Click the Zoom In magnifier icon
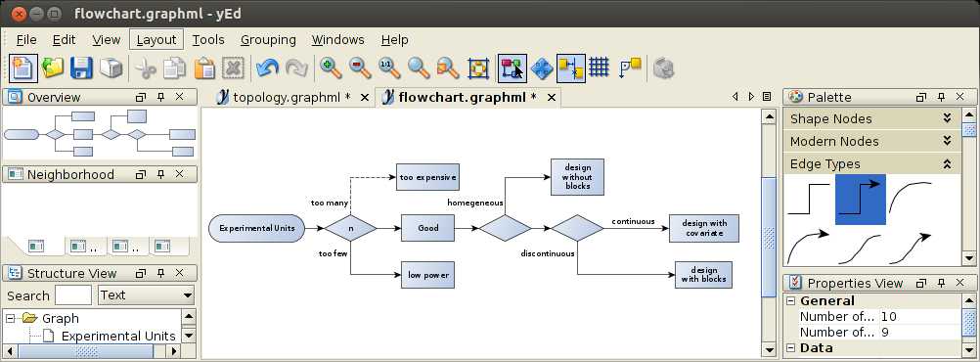The width and height of the screenshot is (980, 362). [331, 68]
